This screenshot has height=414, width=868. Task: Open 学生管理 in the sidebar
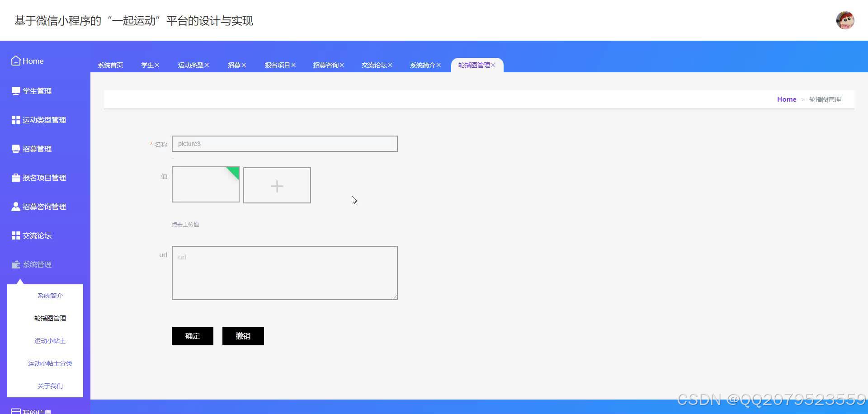tap(37, 91)
